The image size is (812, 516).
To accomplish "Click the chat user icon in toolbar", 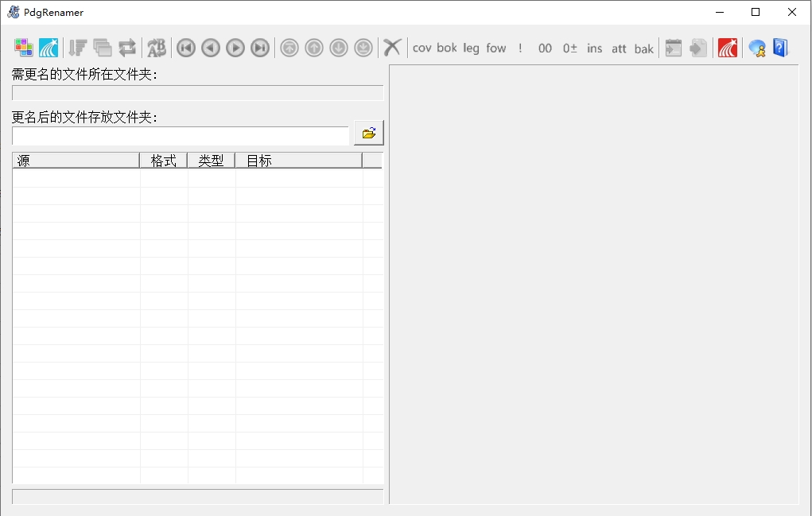I will pyautogui.click(x=757, y=48).
